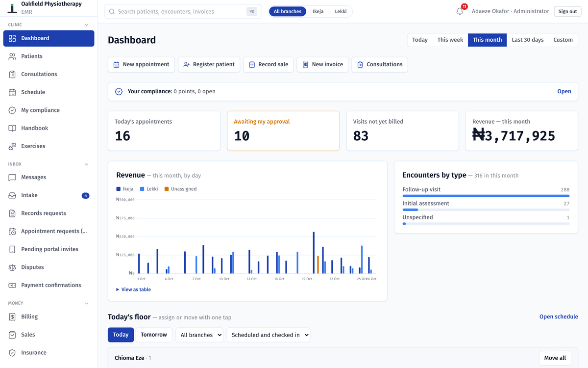Screen dimensions: 588x368
Task: Click the Intake inbox tray icon
Action: tap(12, 195)
